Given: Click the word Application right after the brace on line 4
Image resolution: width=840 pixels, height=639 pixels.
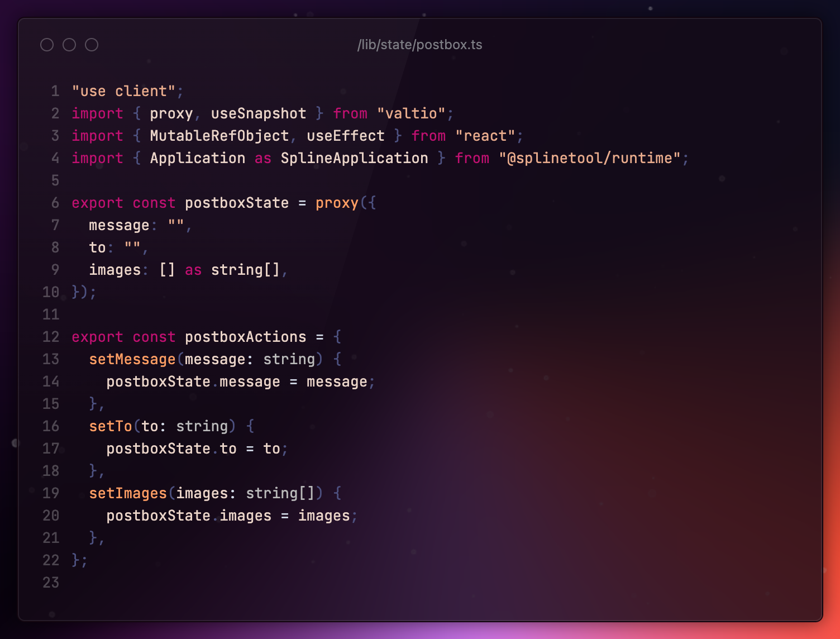Looking at the screenshot, I should (x=198, y=158).
